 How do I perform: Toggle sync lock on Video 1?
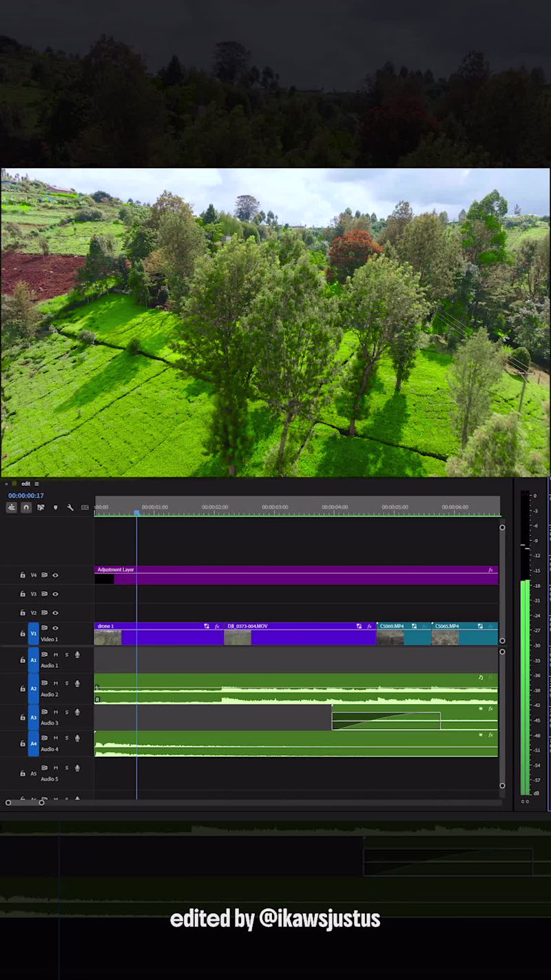tap(45, 628)
